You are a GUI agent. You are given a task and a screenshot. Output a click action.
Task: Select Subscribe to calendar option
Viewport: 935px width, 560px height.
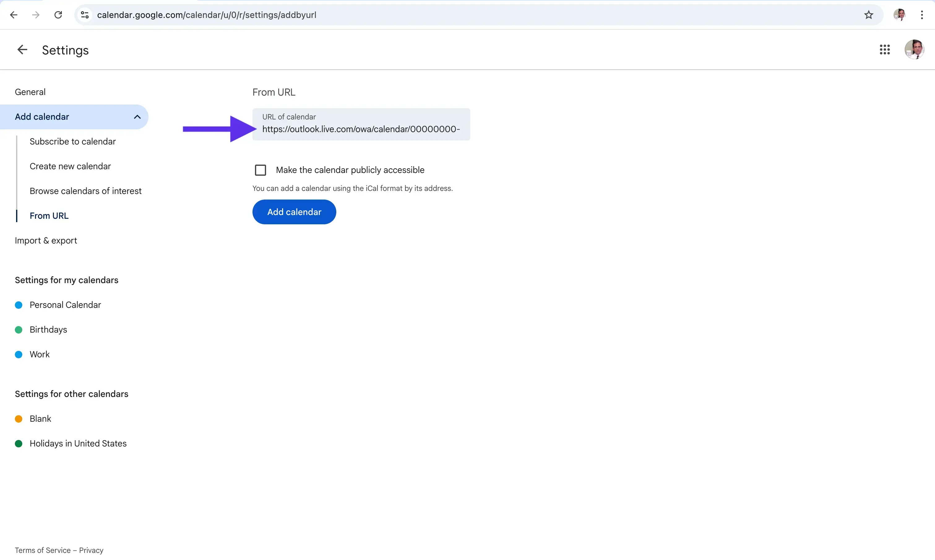click(72, 141)
